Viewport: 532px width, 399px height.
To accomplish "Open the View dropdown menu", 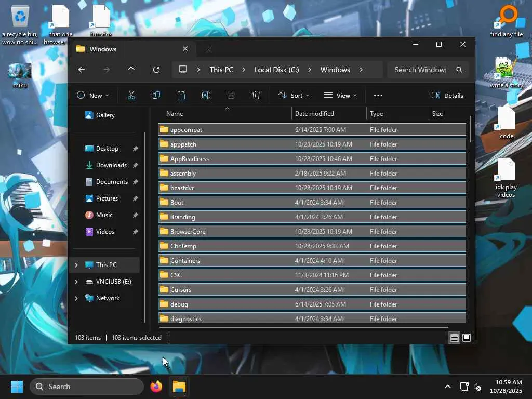I will click(340, 96).
